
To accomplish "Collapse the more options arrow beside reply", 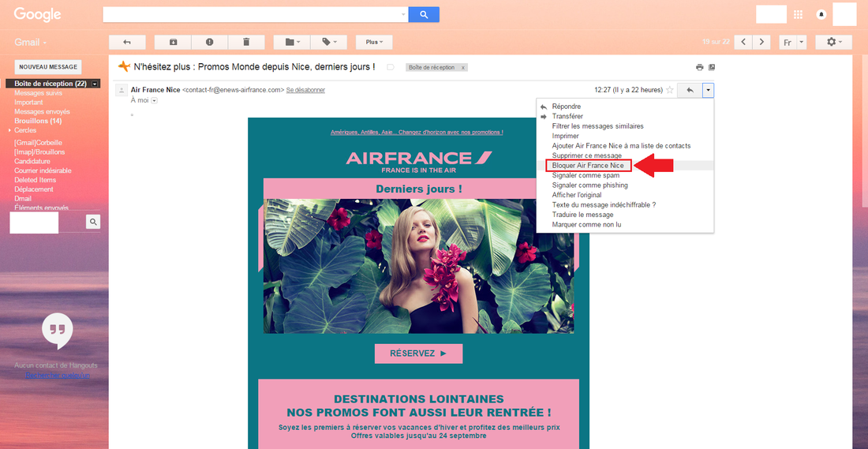I will coord(708,90).
